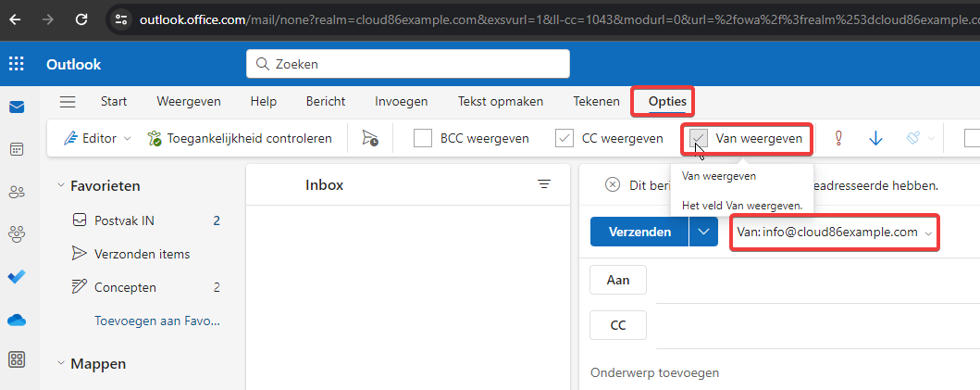Collapse the Favorieten folder section
Screen dimensions: 980x390
point(61,186)
